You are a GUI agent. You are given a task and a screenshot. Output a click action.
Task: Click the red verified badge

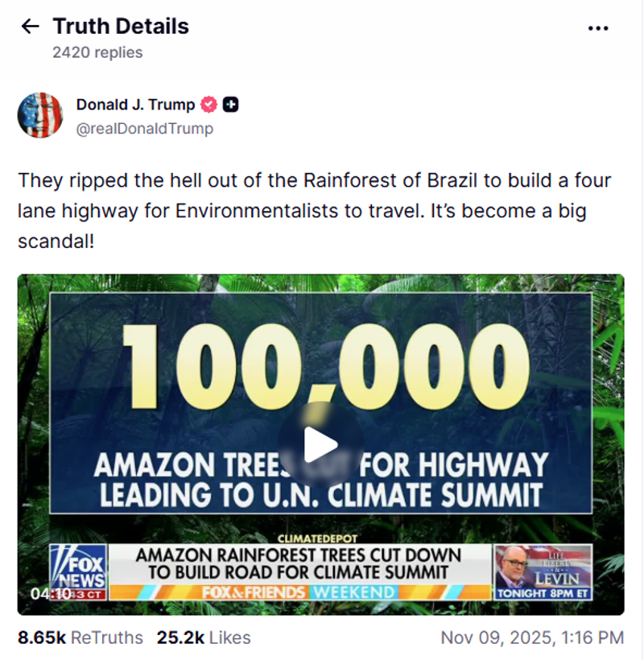[x=209, y=105]
